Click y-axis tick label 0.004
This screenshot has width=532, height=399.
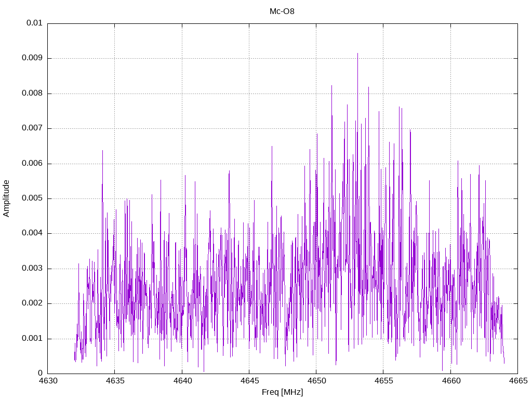coord(32,233)
